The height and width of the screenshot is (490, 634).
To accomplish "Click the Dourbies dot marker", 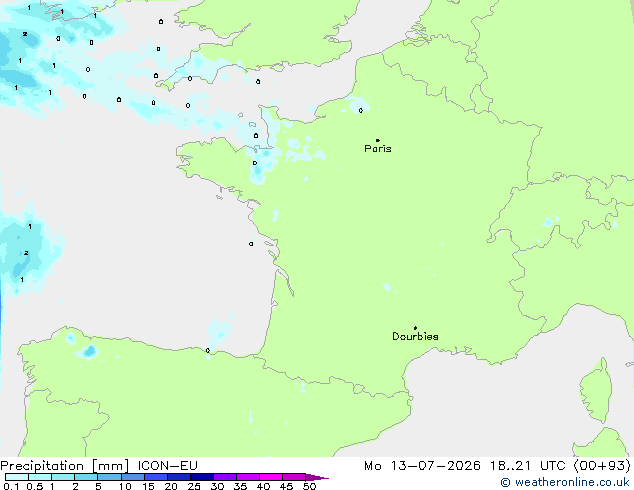I will (x=415, y=328).
